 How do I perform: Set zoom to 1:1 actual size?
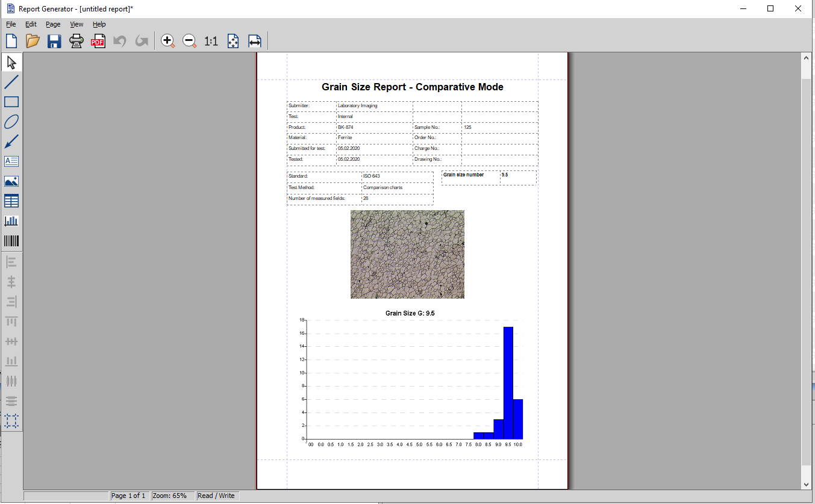coord(211,42)
